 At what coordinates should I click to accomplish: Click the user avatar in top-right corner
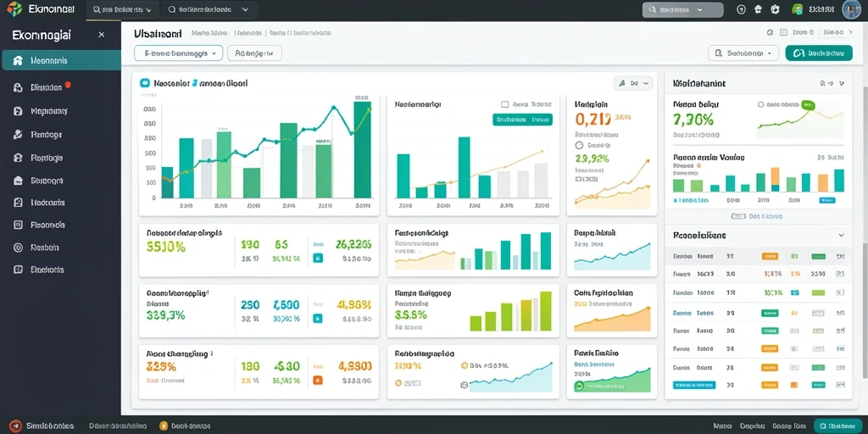851,9
